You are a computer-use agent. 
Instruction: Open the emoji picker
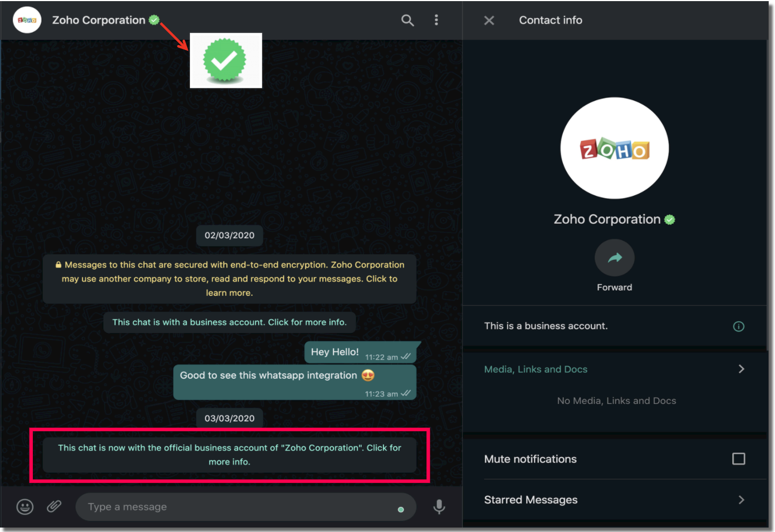tap(25, 507)
